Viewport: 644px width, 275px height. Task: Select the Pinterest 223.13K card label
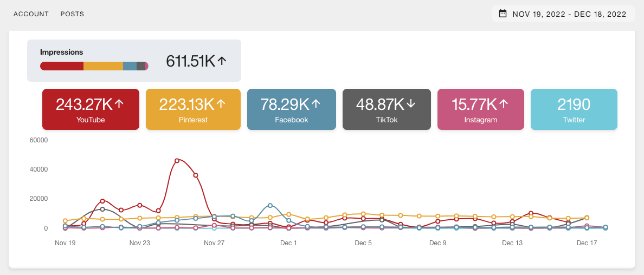tap(194, 120)
